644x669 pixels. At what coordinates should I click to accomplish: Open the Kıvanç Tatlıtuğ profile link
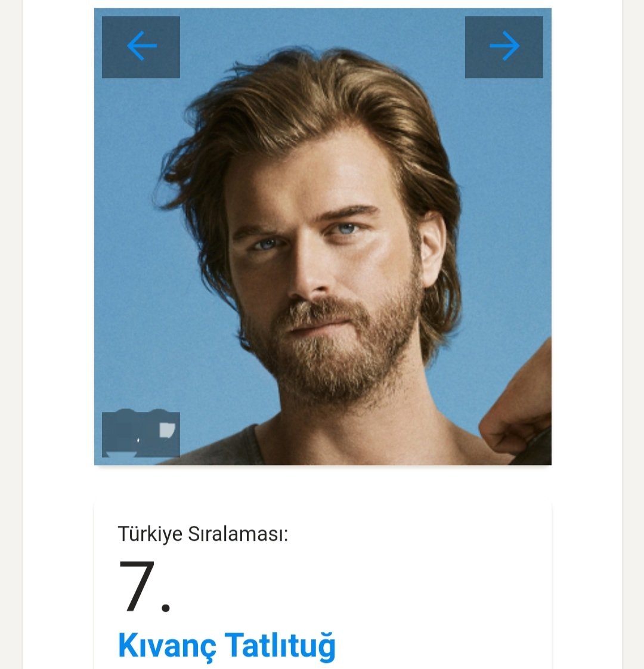[227, 646]
